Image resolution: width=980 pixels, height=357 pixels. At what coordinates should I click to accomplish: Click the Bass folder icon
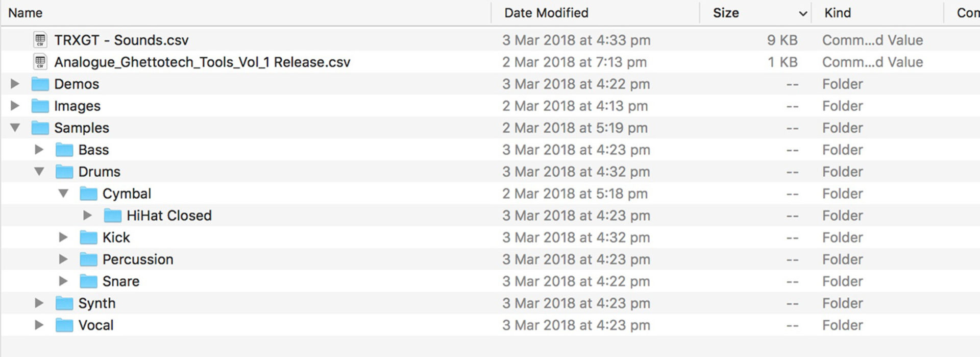(64, 150)
